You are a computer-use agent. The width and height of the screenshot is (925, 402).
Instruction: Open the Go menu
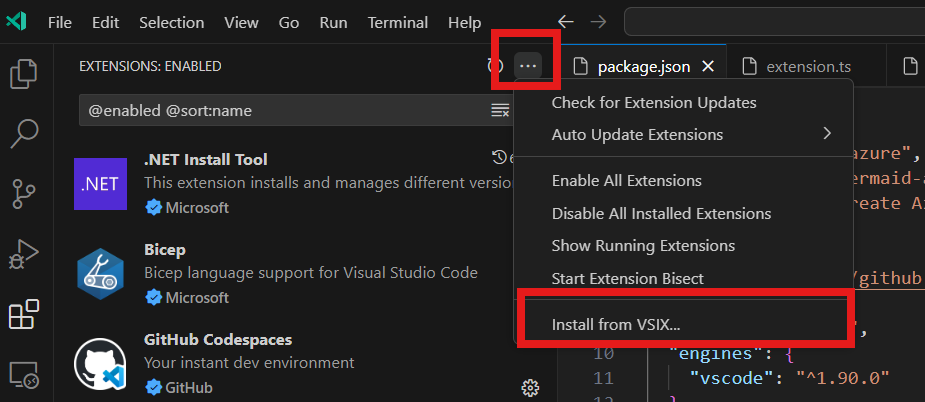289,23
